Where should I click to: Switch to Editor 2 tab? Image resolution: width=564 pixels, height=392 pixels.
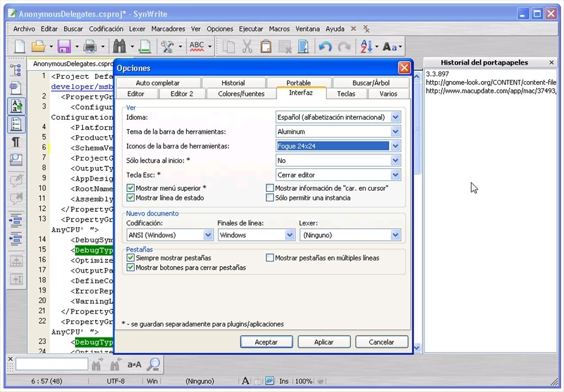pyautogui.click(x=181, y=94)
